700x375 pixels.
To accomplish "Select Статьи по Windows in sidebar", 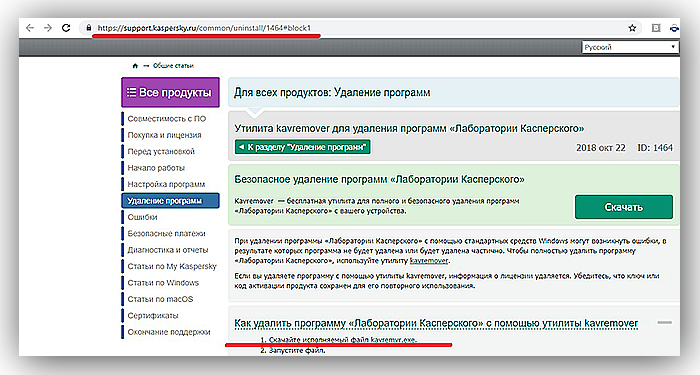I will click(163, 283).
